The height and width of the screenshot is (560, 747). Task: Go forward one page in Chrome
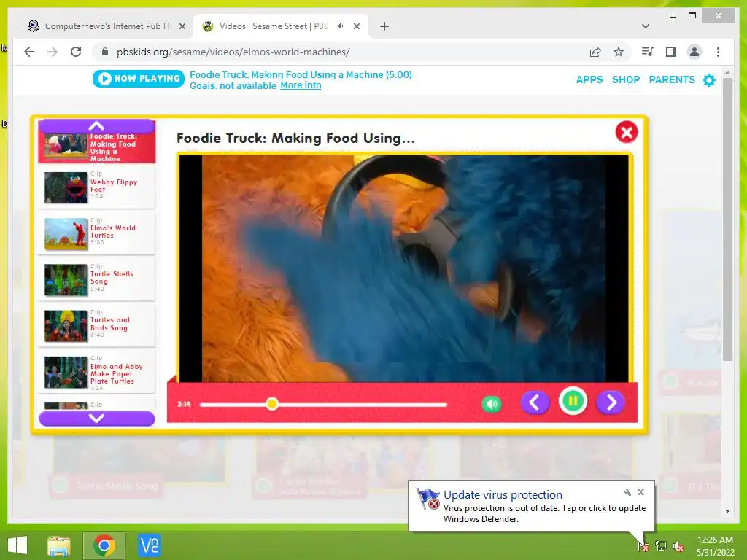[53, 52]
